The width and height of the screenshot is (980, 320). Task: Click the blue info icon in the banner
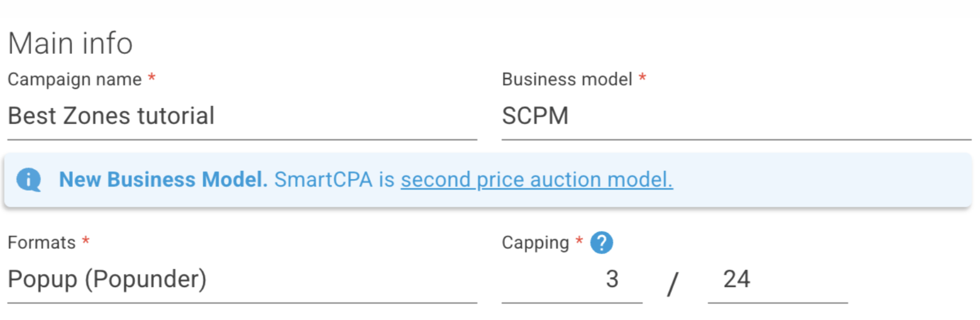pyautogui.click(x=28, y=180)
